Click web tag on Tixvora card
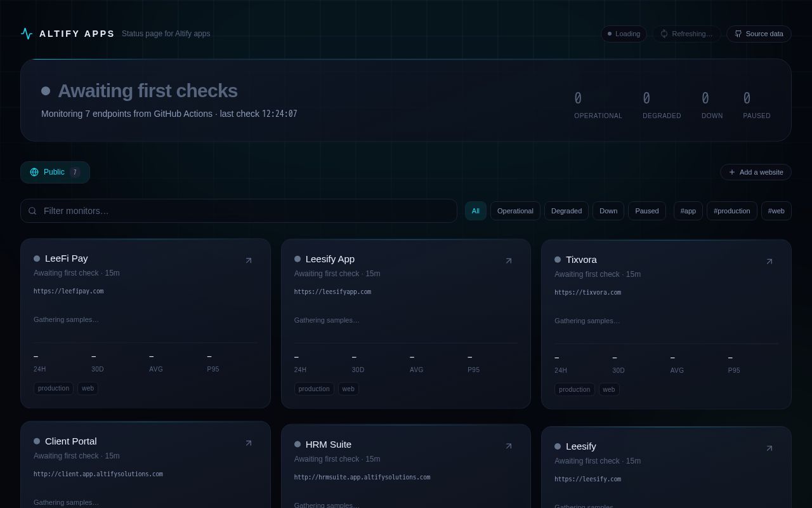This screenshot has width=812, height=508. (609, 390)
